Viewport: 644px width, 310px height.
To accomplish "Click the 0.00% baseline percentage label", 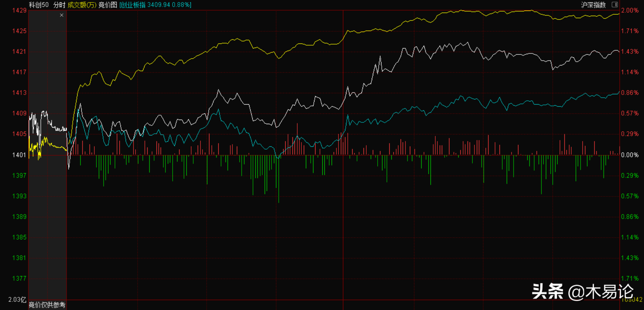I will click(630, 155).
